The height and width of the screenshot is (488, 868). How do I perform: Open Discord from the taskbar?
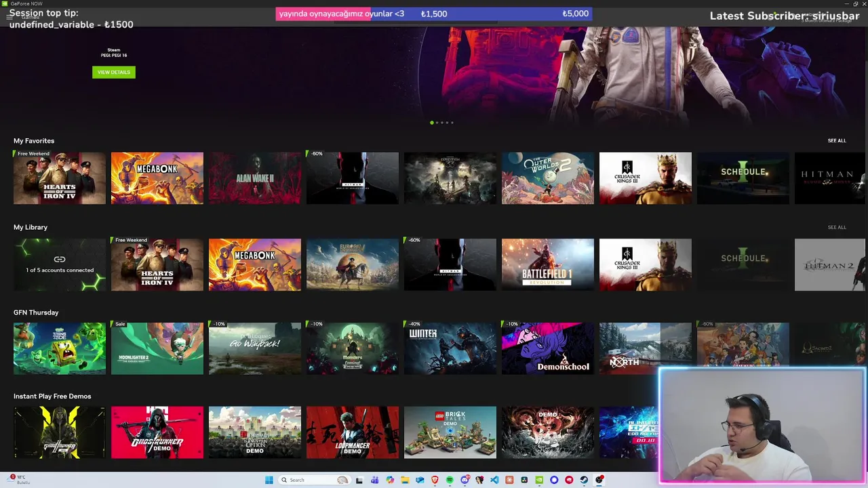465,480
